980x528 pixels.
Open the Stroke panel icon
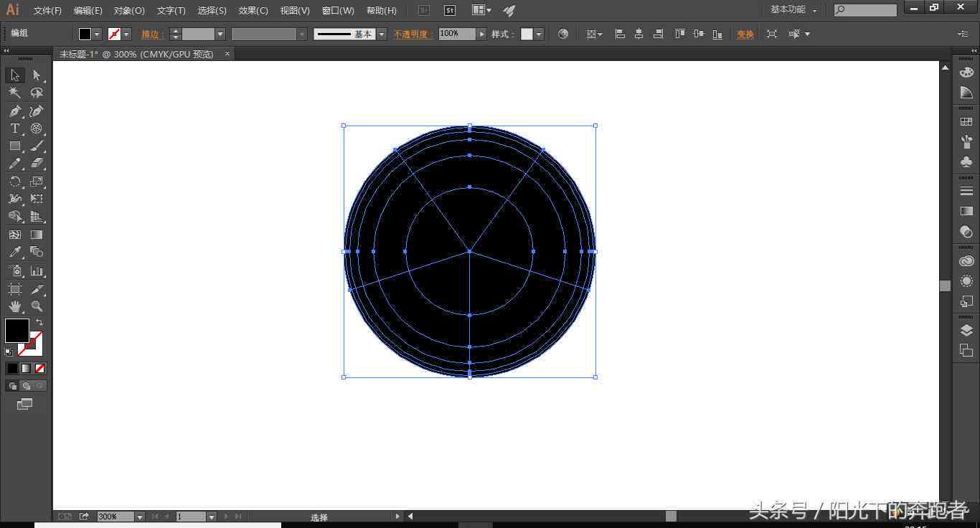[966, 191]
